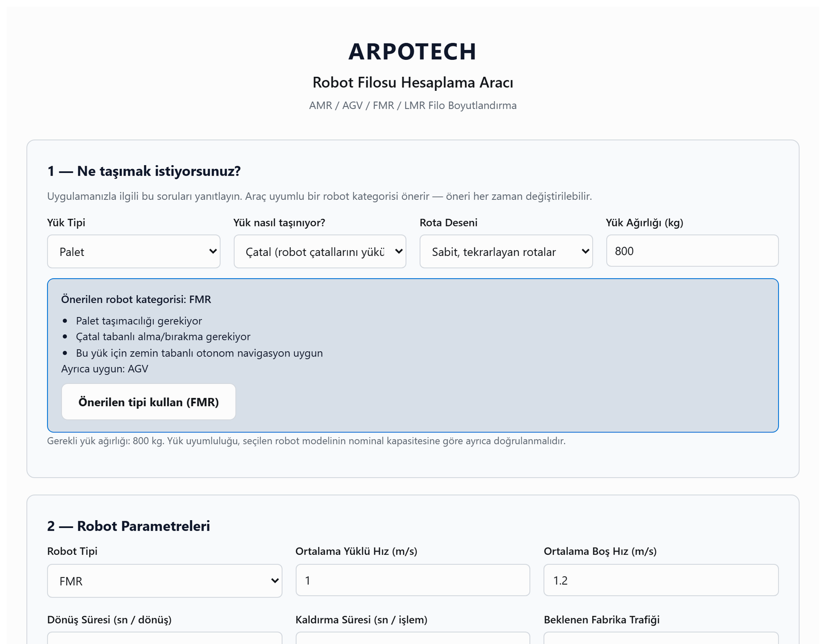The image size is (826, 644).
Task: Click the '1 — Ne taşımak istiyorsunuz?' heading
Action: click(144, 171)
